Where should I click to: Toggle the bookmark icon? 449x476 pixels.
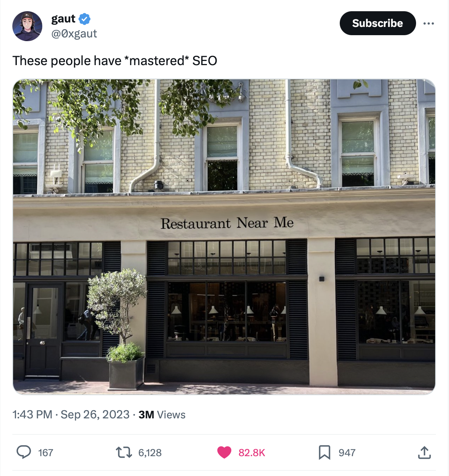point(324,452)
